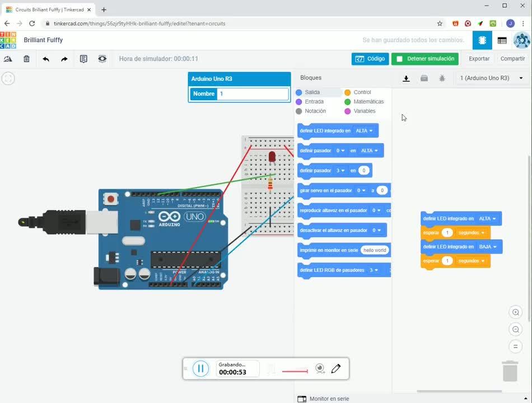532x403 pixels.
Task: Undo the last action
Action: pos(46,59)
